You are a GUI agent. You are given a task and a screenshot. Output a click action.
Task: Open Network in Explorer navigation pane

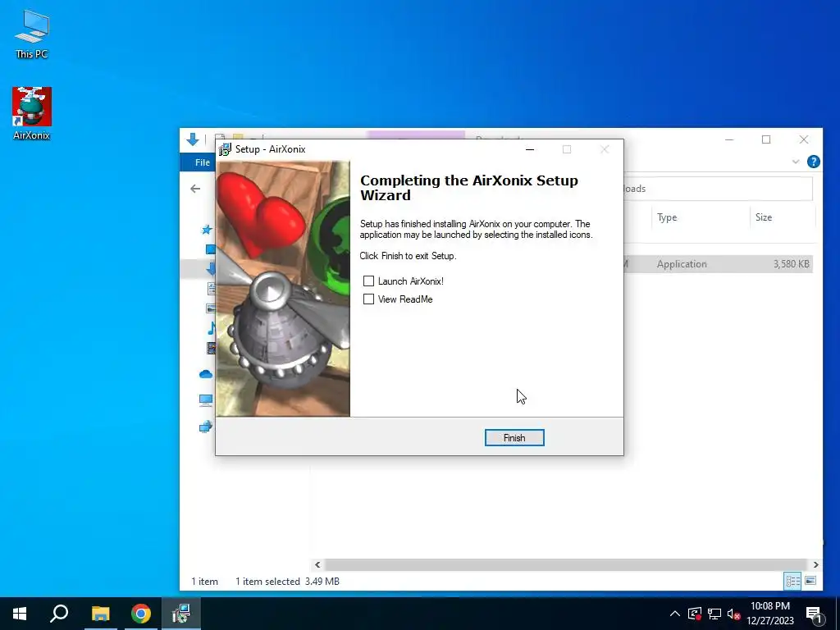(x=206, y=427)
